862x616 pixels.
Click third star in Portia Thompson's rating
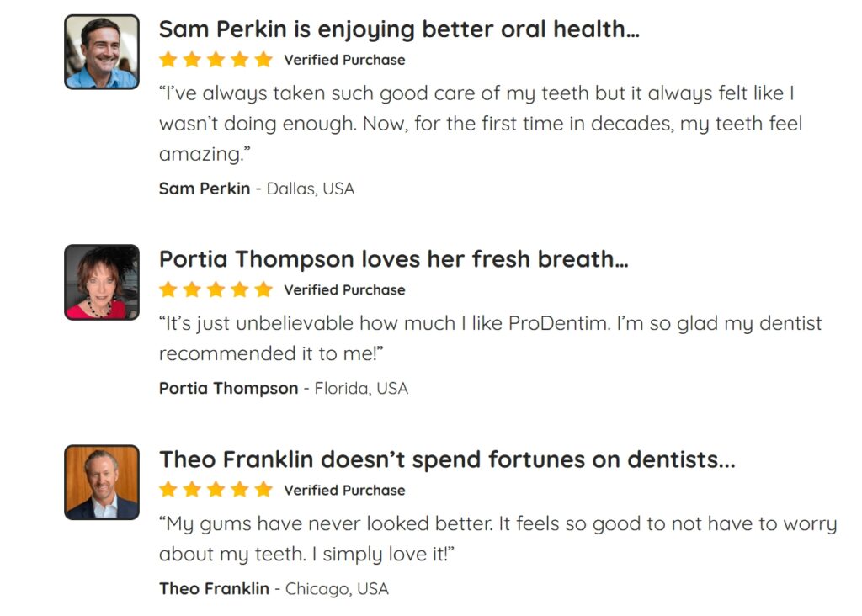pyautogui.click(x=216, y=289)
